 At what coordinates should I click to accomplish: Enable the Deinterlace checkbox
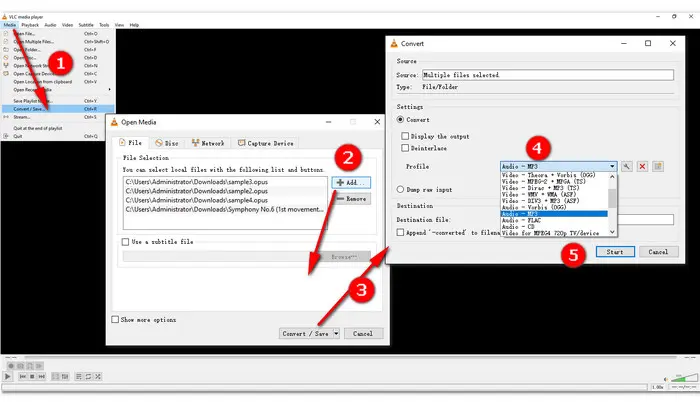pyautogui.click(x=405, y=148)
